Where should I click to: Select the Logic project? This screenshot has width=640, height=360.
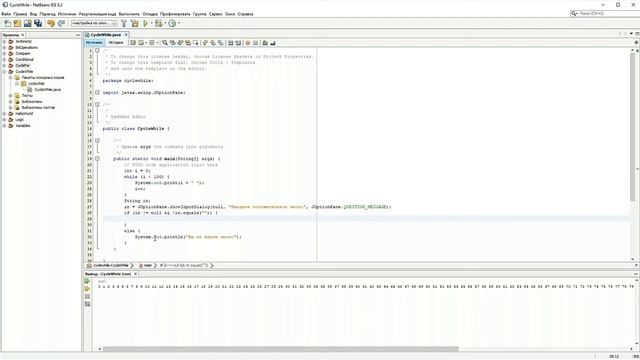(20, 120)
